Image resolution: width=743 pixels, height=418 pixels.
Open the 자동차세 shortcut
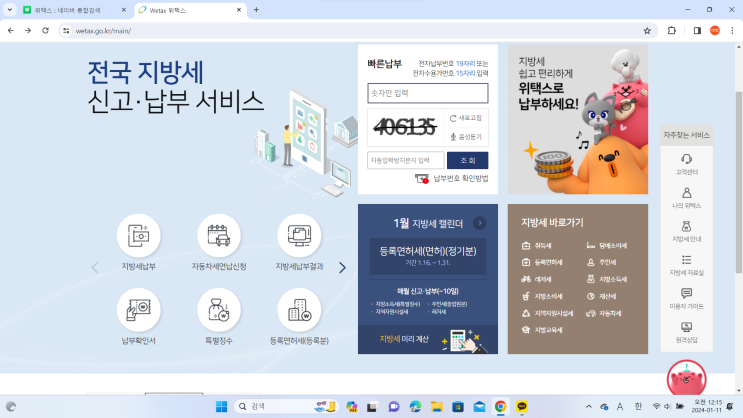coord(604,313)
